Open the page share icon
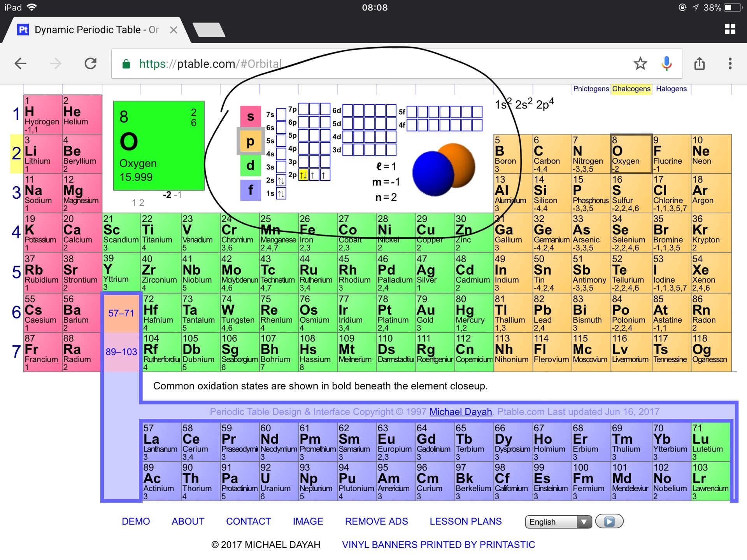The height and width of the screenshot is (560, 747). pyautogui.click(x=700, y=63)
